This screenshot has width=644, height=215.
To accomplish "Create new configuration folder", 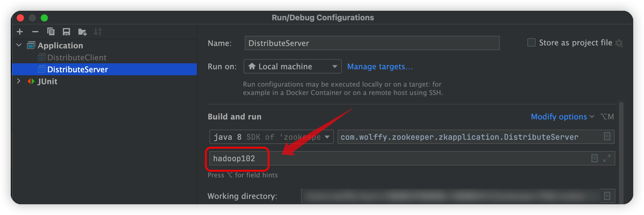I will pos(82,32).
